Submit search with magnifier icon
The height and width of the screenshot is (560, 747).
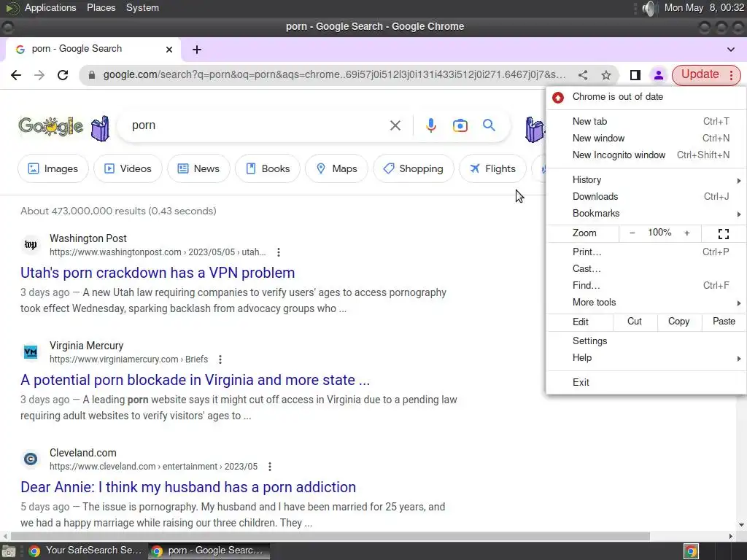tap(489, 125)
